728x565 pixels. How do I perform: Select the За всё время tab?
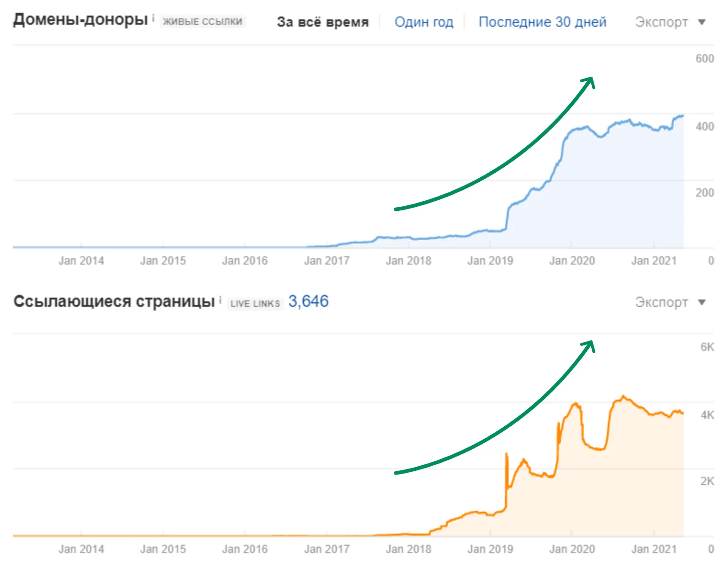coord(323,22)
